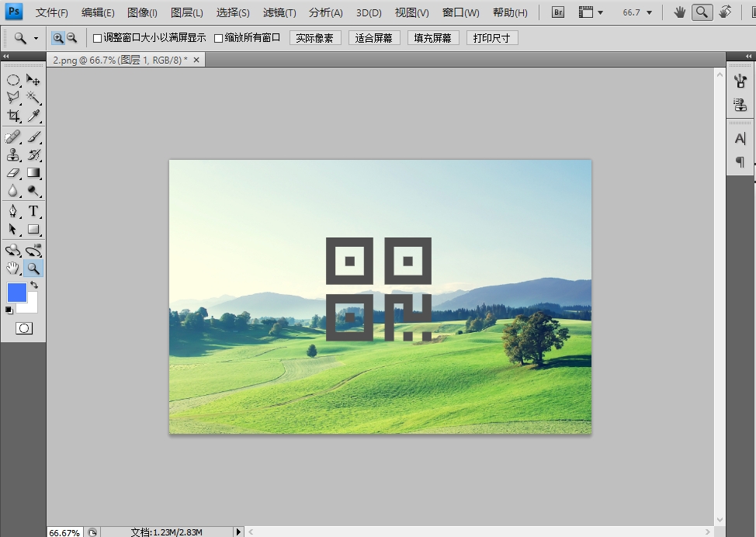Select the Eraser tool
Image resolution: width=756 pixels, height=537 pixels.
[13, 173]
